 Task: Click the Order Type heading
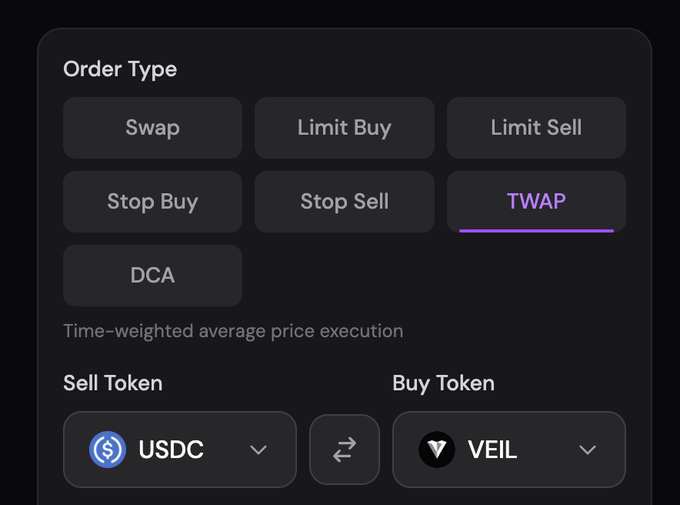[x=120, y=70]
